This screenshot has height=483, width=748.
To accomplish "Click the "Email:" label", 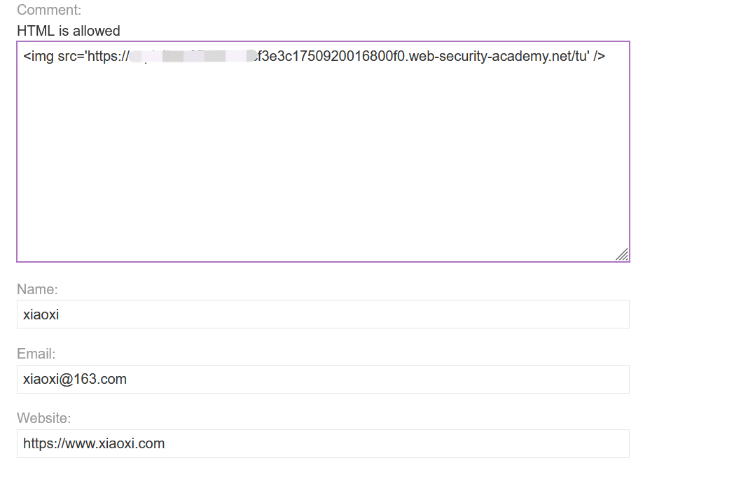I will (36, 354).
